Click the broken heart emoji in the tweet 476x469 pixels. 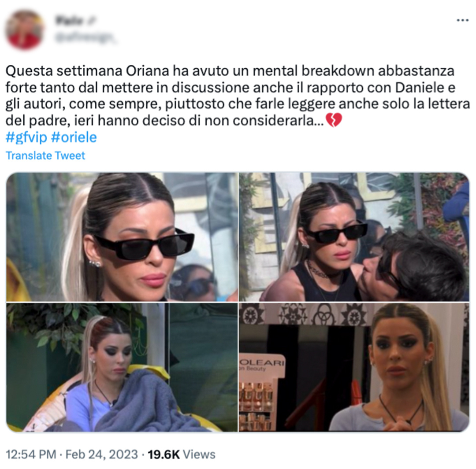tap(334, 120)
